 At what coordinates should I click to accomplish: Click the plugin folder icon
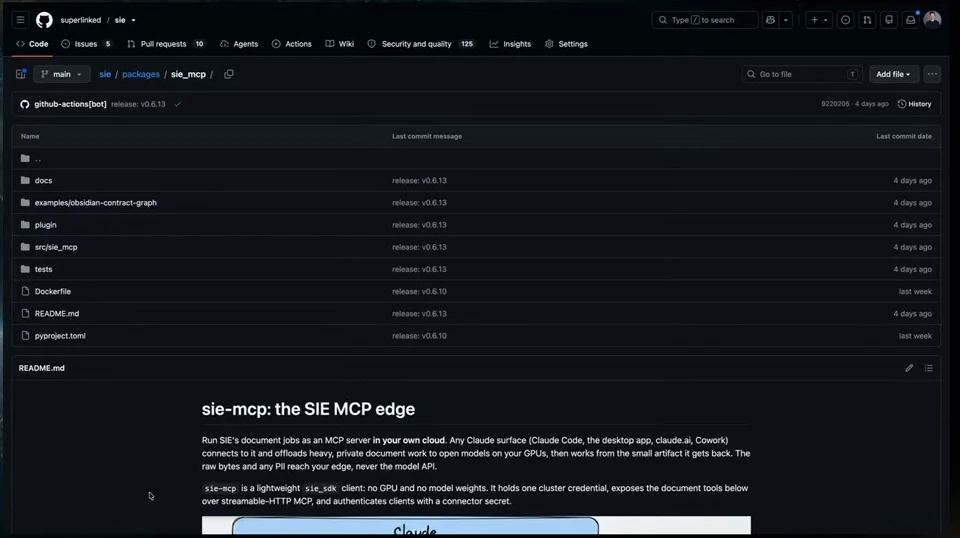coord(25,225)
